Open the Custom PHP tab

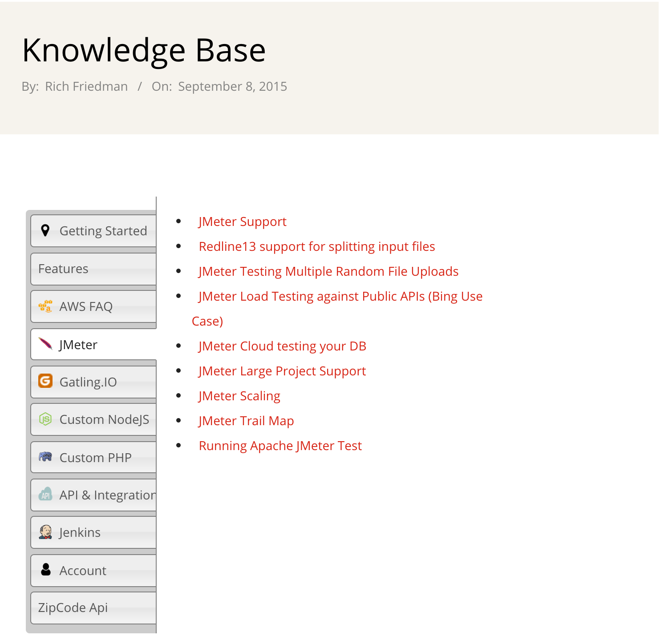click(93, 457)
